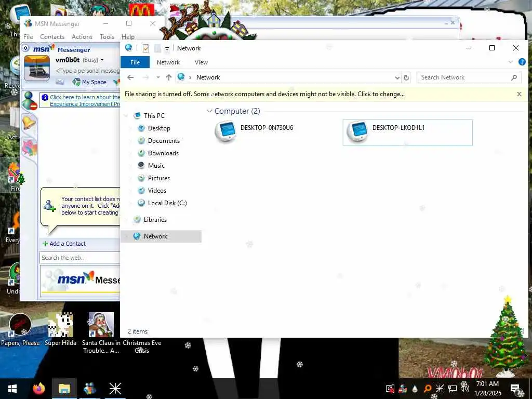
Task: Open the Contacts menu in MSN Messenger
Action: click(x=52, y=37)
